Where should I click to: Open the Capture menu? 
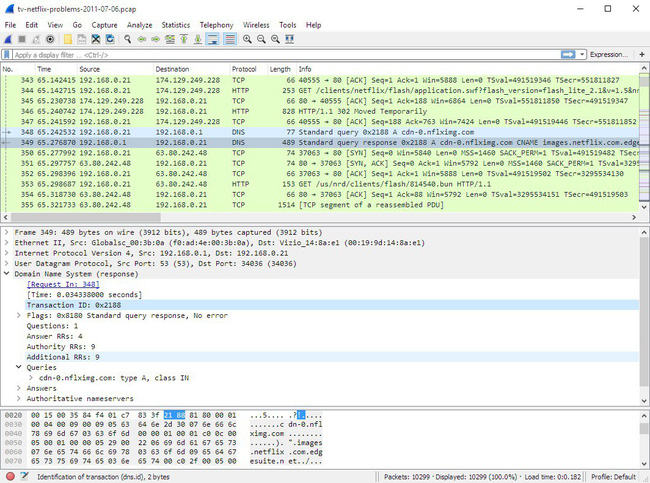tap(104, 25)
